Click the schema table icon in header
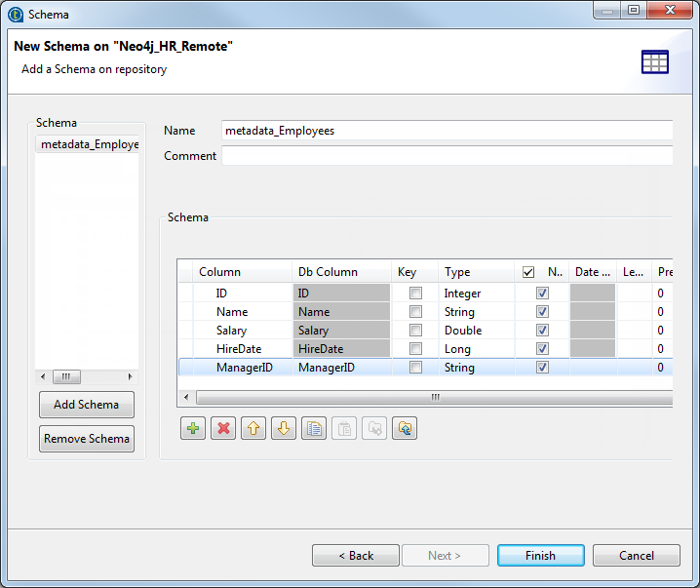This screenshot has width=700, height=588. coord(654,61)
